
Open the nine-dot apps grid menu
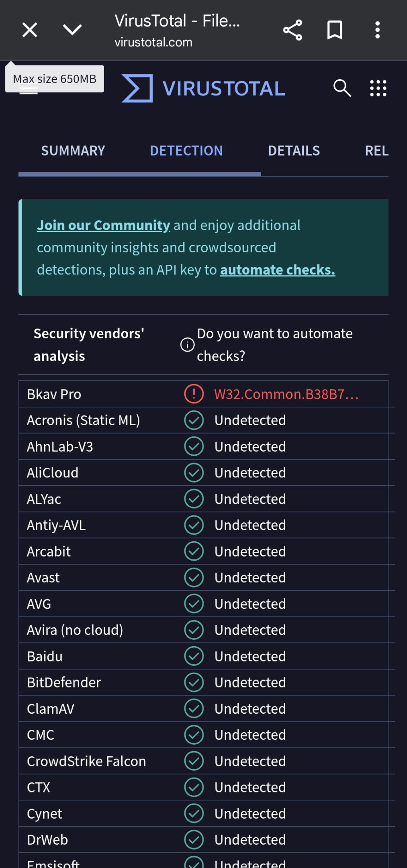coord(378,88)
